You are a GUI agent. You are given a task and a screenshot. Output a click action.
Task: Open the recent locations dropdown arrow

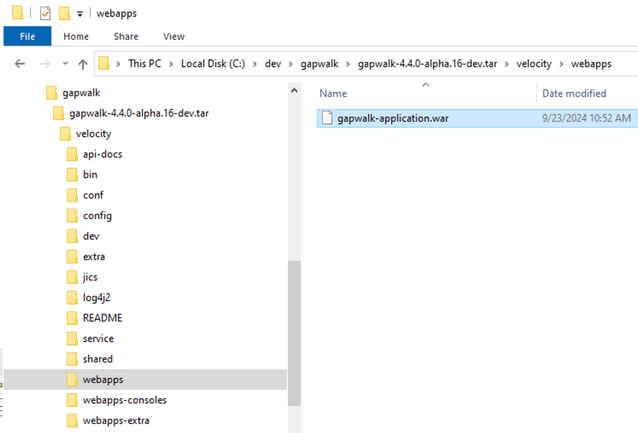(65, 63)
